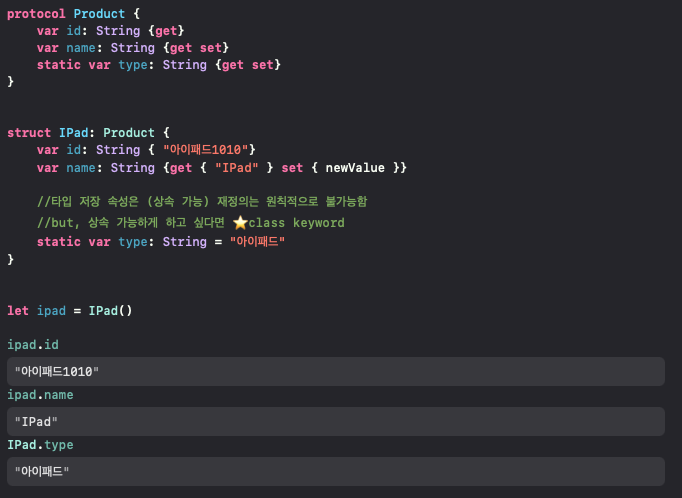Viewport: 682px width, 498px height.
Task: Click the 'ipad.name' expression line
Action: 40,395
